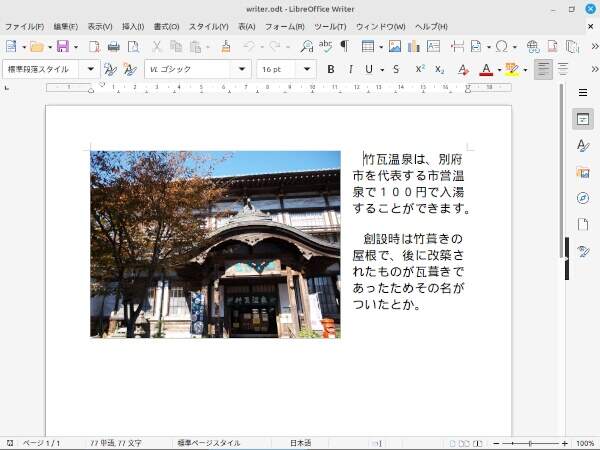Toggle Bold formatting
Screen dimensions: 600x450
[331, 69]
